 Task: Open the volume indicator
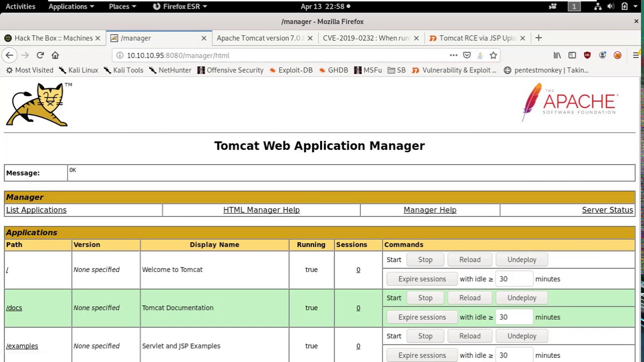tap(611, 7)
